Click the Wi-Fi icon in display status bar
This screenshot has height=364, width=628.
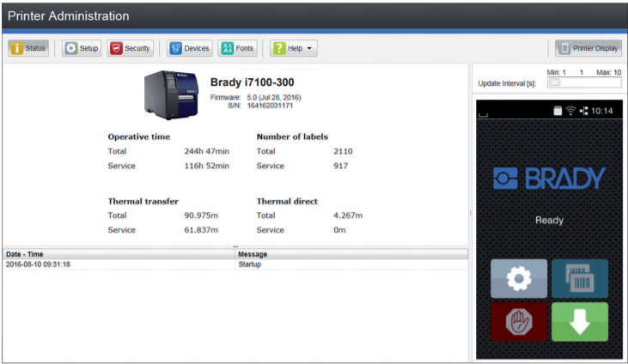click(x=570, y=111)
